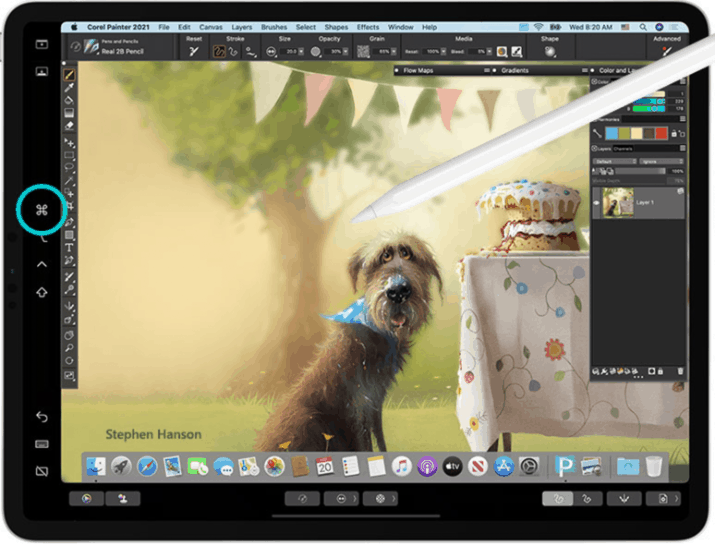Select the Cloner tool

(x=69, y=277)
